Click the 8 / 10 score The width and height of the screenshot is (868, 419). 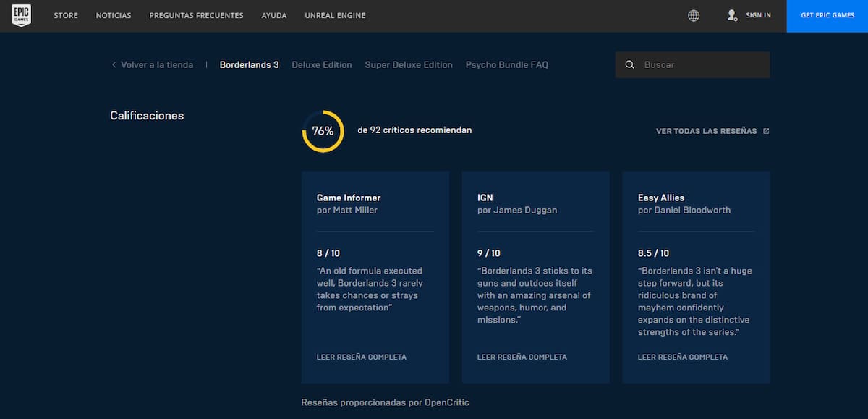click(328, 253)
